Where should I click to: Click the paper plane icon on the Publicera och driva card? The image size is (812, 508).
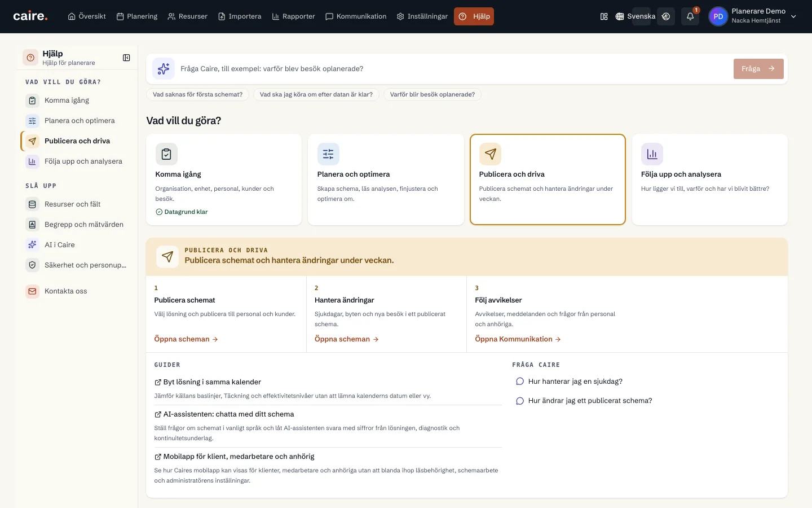(490, 154)
